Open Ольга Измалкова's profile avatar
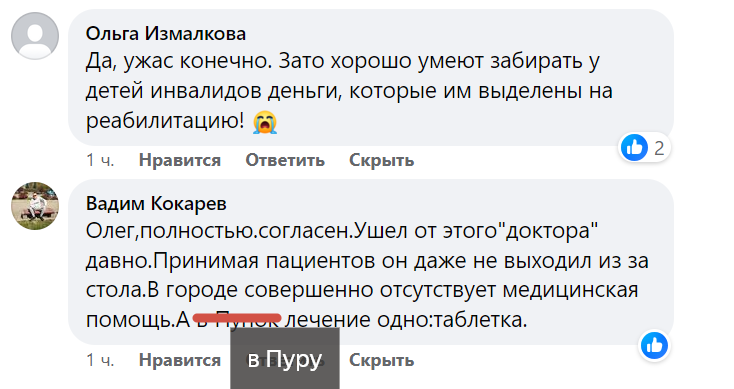 pyautogui.click(x=35, y=36)
